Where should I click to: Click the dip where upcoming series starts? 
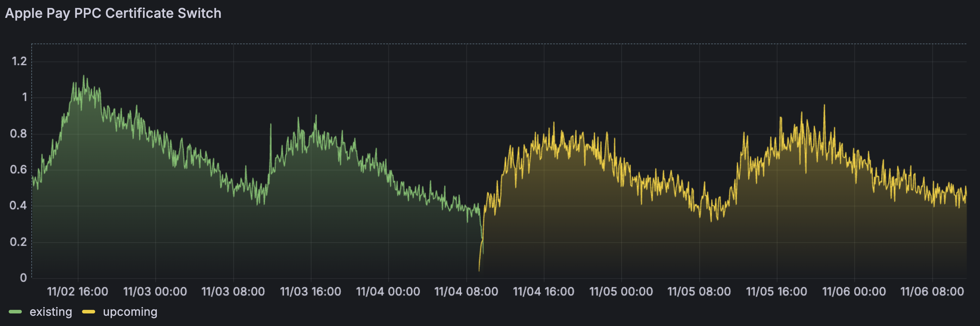[x=480, y=270]
